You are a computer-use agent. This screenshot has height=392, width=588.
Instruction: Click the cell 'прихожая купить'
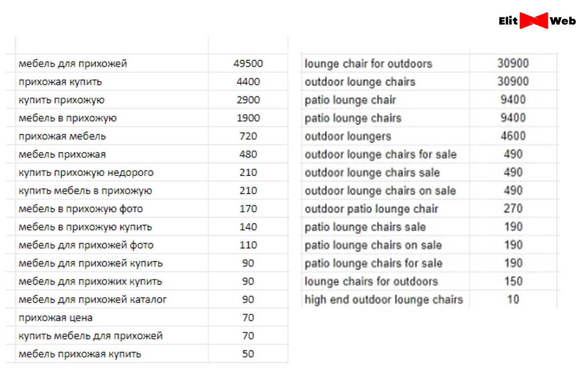click(112, 82)
